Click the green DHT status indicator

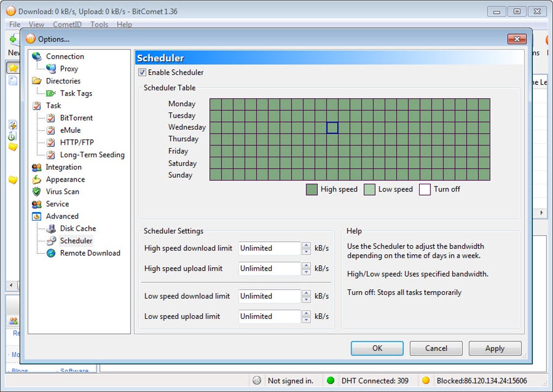[x=331, y=381]
